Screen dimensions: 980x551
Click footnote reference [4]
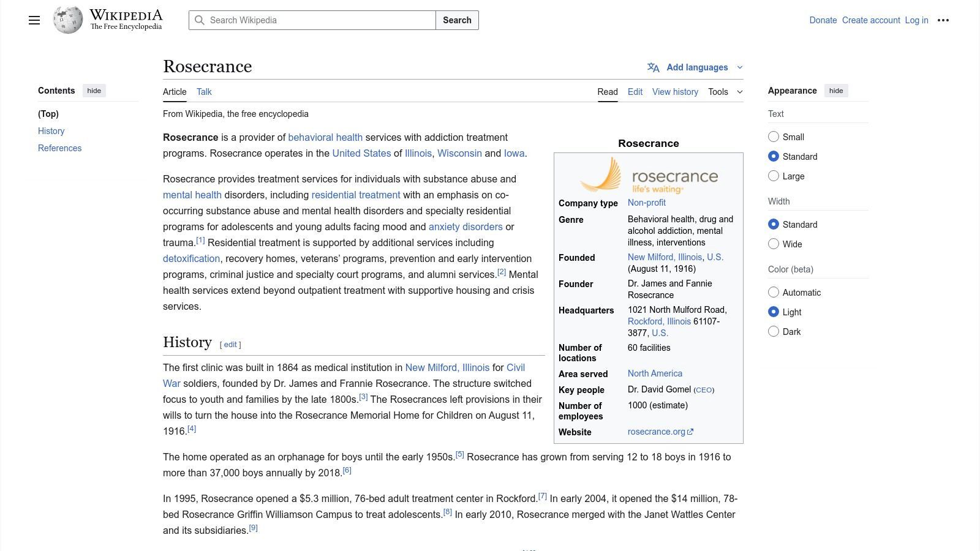click(x=192, y=429)
